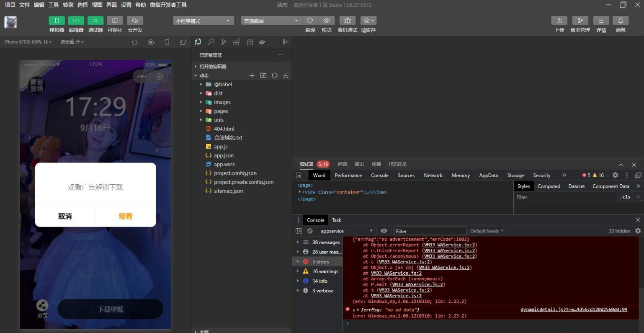Open the 工具 menu

54,5
